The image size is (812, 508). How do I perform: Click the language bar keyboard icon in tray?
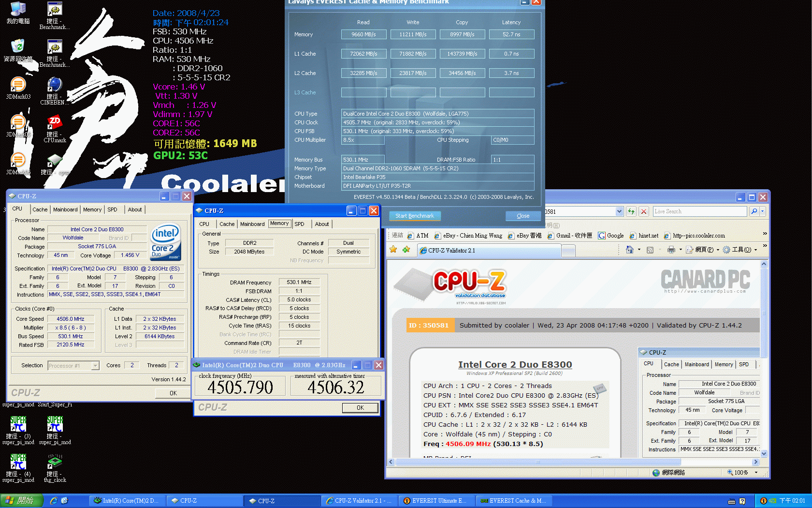click(732, 501)
